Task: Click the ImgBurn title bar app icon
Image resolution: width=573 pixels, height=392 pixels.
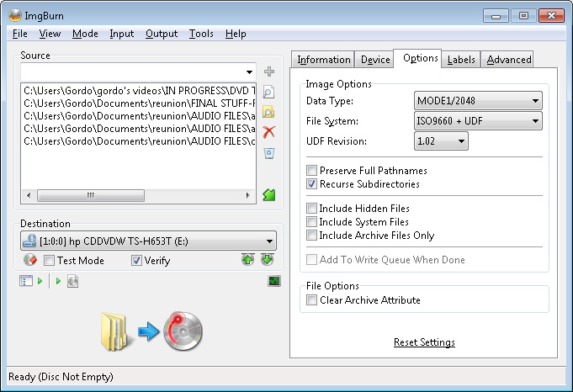Action: click(x=15, y=15)
